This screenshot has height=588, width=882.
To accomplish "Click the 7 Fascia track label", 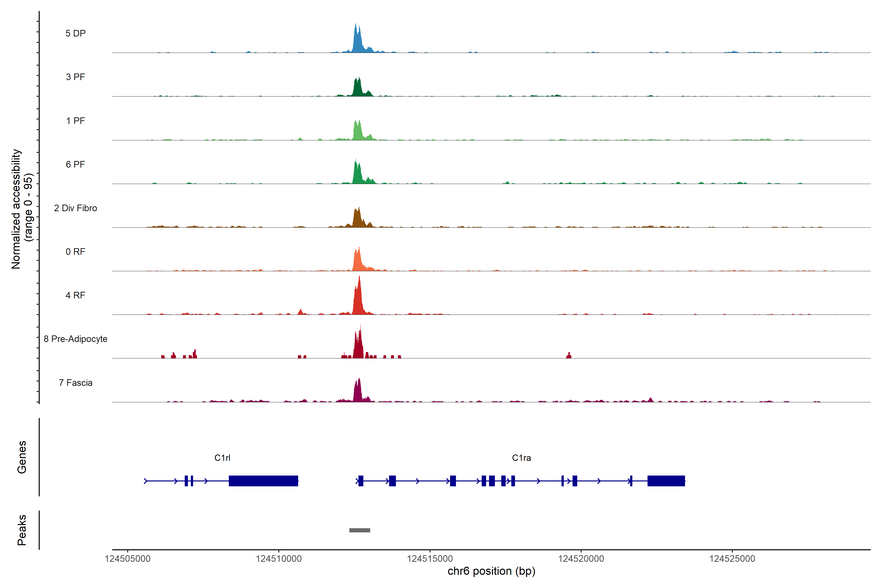I will 75,382.
